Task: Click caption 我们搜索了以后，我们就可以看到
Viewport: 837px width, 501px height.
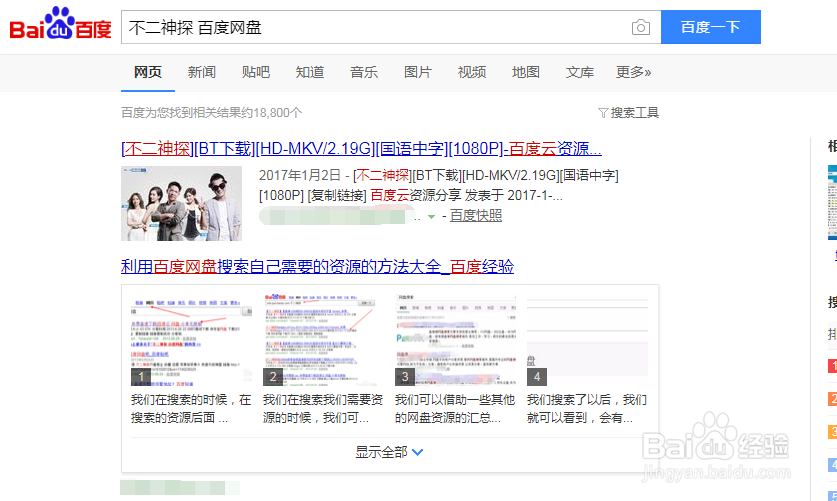Action: [587, 409]
